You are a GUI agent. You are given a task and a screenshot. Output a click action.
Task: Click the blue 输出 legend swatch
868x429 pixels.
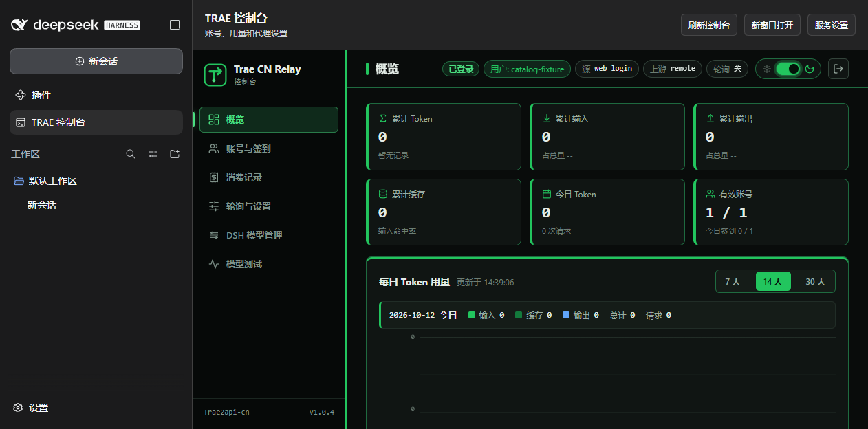point(566,315)
